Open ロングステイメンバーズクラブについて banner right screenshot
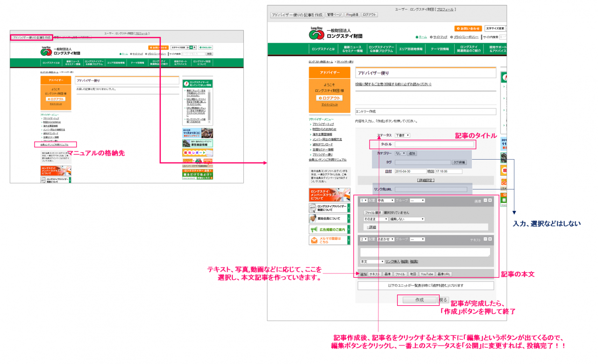The image size is (598, 364). (329, 195)
